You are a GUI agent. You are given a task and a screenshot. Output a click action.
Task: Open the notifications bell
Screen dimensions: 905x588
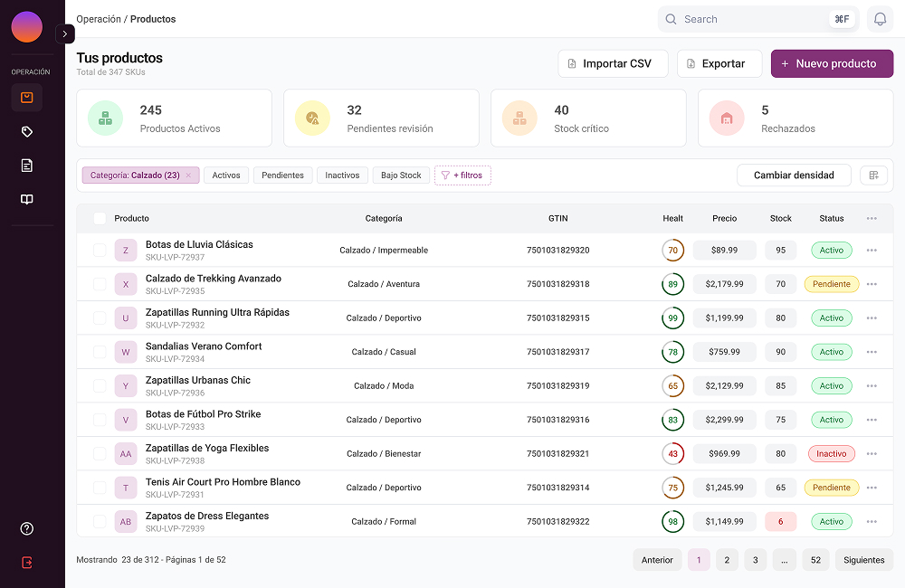pyautogui.click(x=880, y=19)
